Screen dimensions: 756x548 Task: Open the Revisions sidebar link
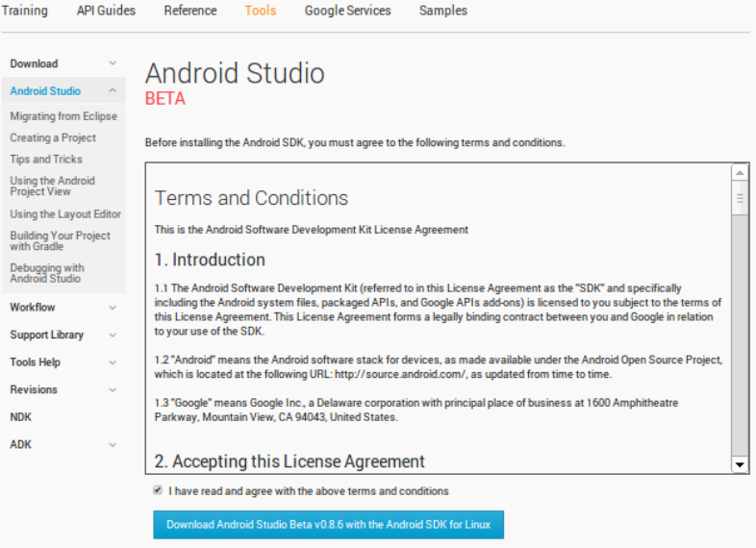[34, 390]
